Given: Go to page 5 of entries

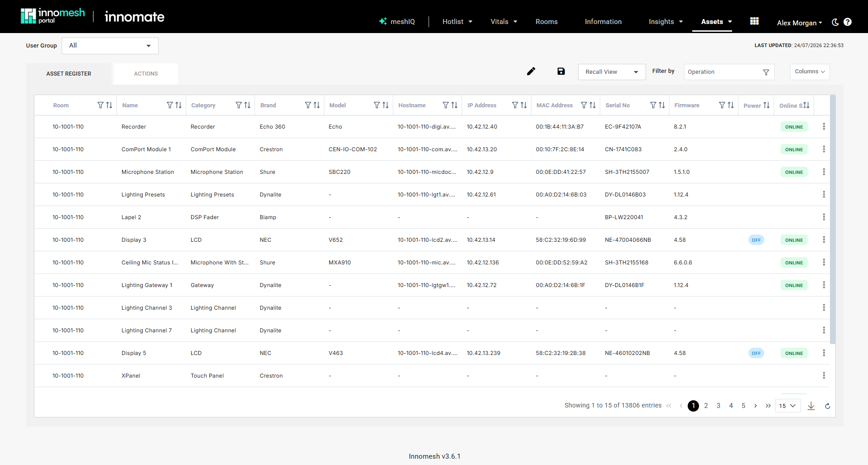Looking at the screenshot, I should tap(743, 406).
